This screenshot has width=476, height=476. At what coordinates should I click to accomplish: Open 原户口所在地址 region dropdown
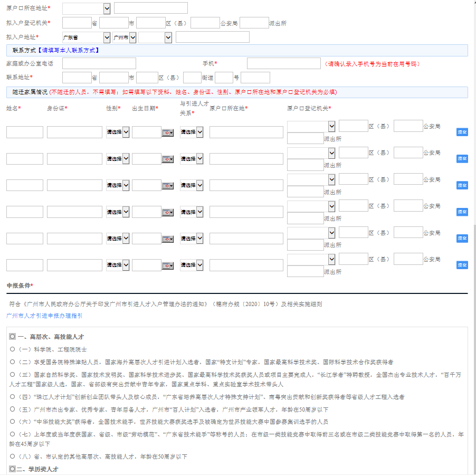86,8
